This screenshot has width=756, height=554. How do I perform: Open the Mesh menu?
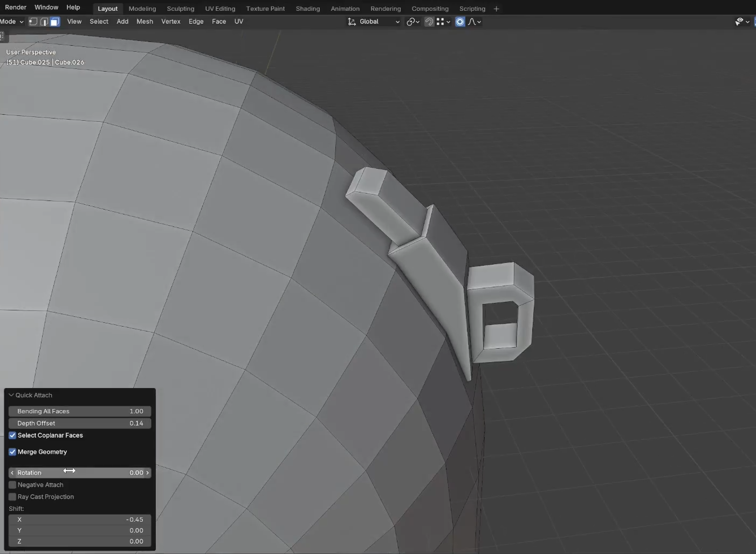(145, 22)
